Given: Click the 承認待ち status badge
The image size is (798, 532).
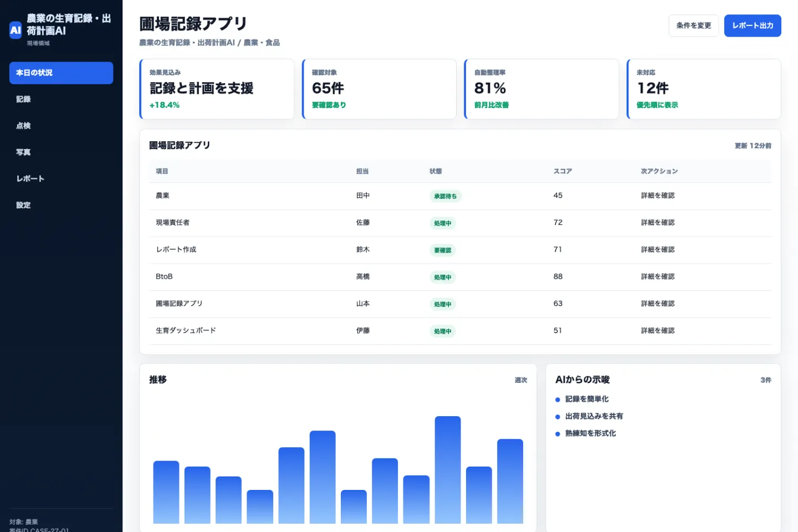Looking at the screenshot, I should [x=446, y=196].
